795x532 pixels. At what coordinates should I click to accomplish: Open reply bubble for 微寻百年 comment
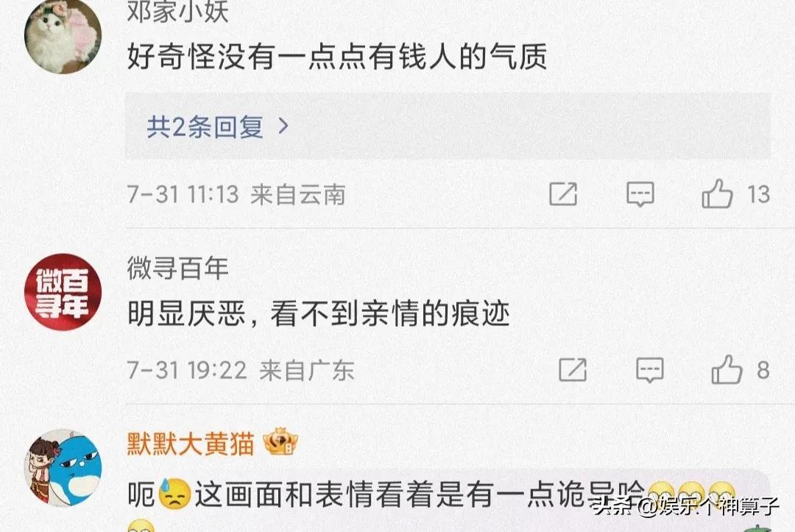tap(650, 370)
